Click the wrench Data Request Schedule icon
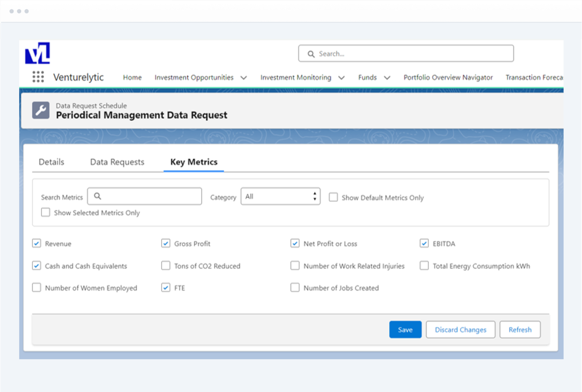The width and height of the screenshot is (582, 392). (41, 110)
